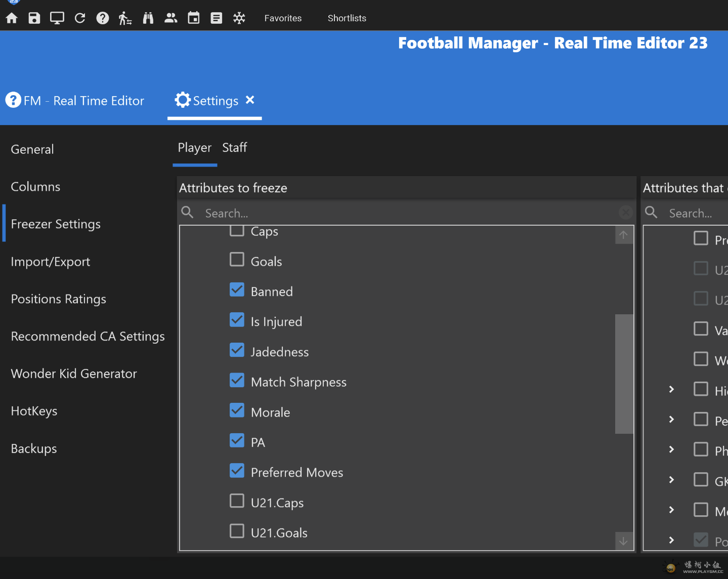Screen dimensions: 728x579
Task: Click the right panel Search field
Action: (697, 213)
